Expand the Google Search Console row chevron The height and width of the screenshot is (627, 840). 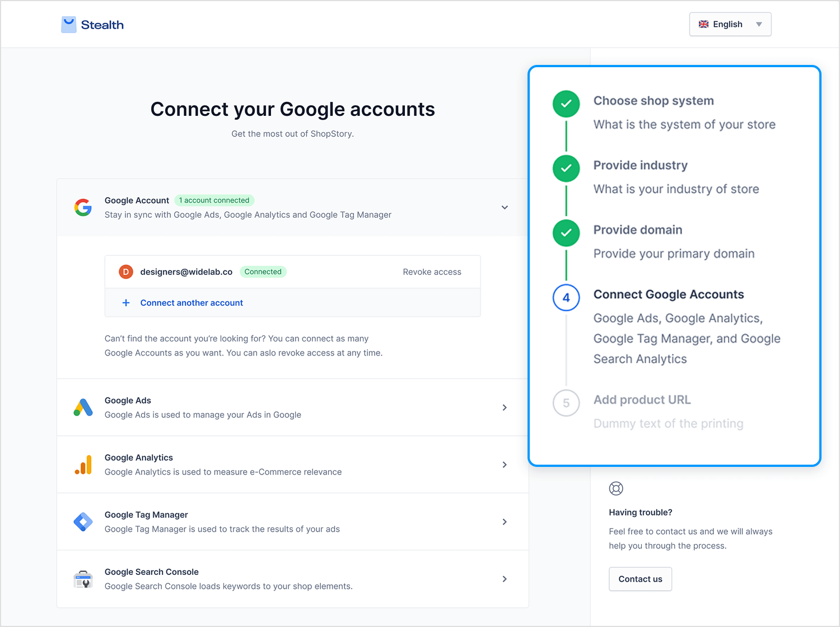tap(505, 579)
